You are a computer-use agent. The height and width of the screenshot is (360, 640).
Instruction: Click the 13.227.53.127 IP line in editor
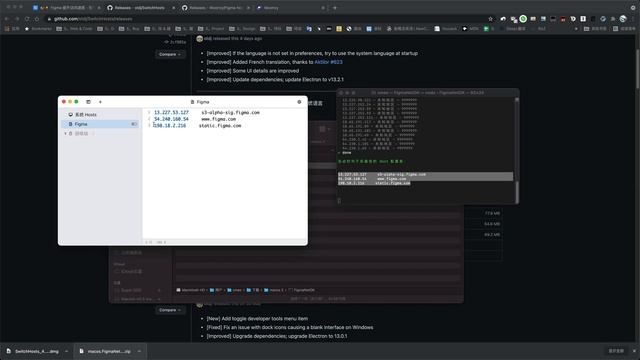coord(171,112)
